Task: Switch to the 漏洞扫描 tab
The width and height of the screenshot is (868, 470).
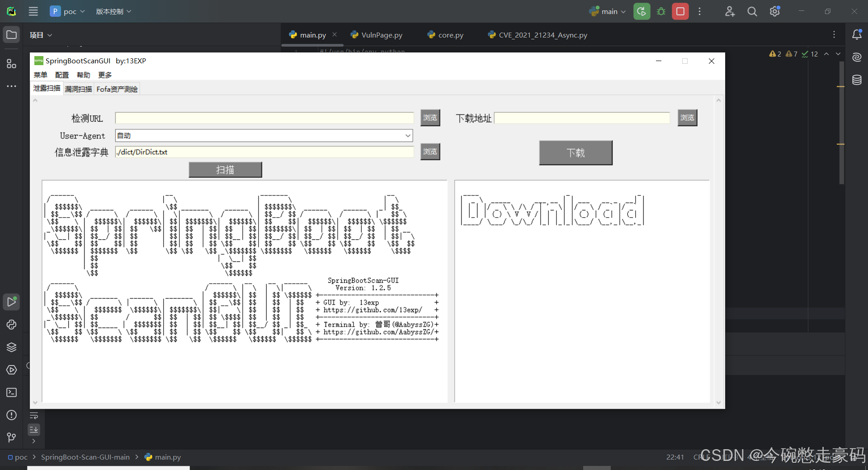Action: point(78,89)
